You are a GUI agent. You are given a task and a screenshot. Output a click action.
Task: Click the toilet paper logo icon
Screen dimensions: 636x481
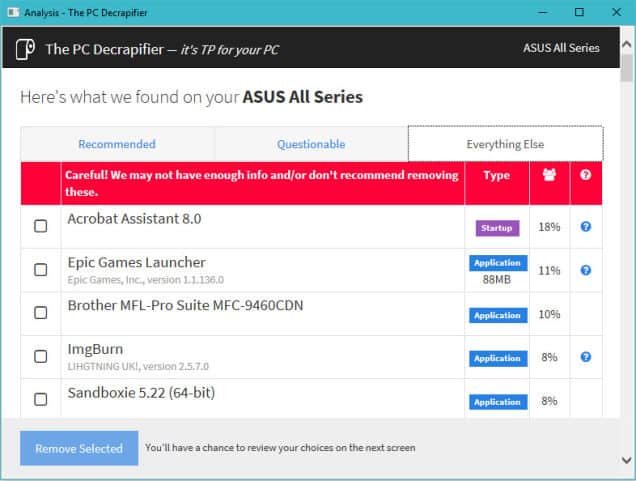tap(25, 49)
